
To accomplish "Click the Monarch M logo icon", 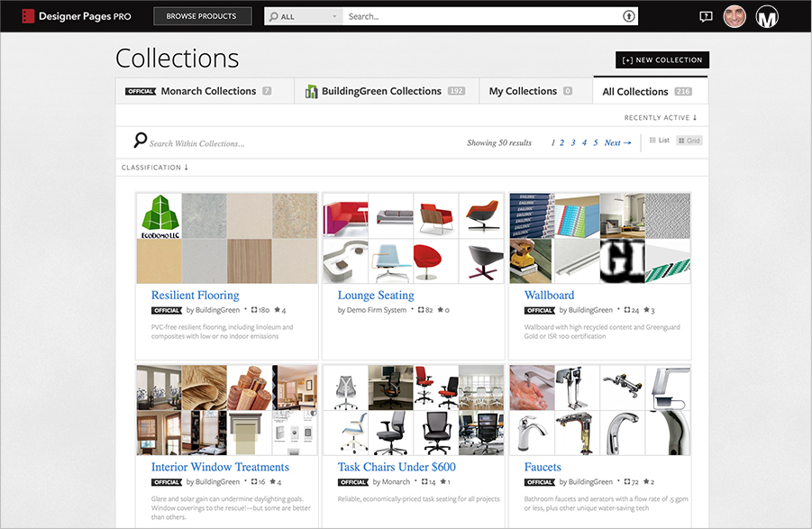I will [767, 16].
